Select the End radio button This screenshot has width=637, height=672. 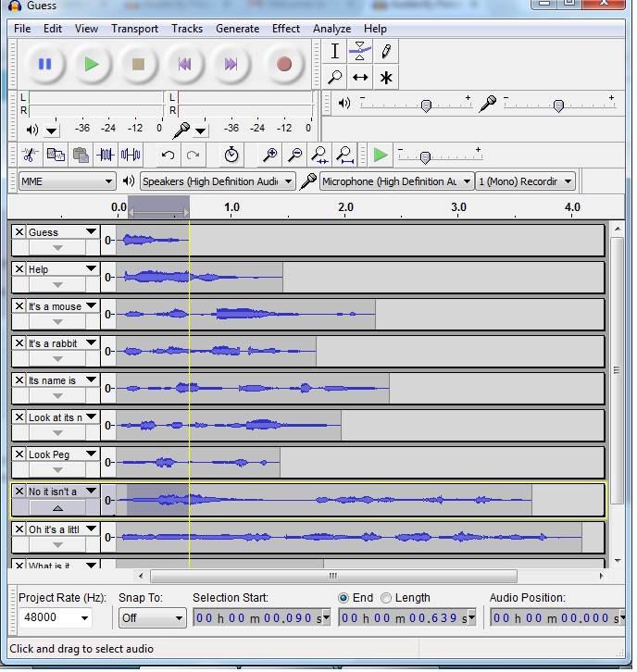(343, 598)
